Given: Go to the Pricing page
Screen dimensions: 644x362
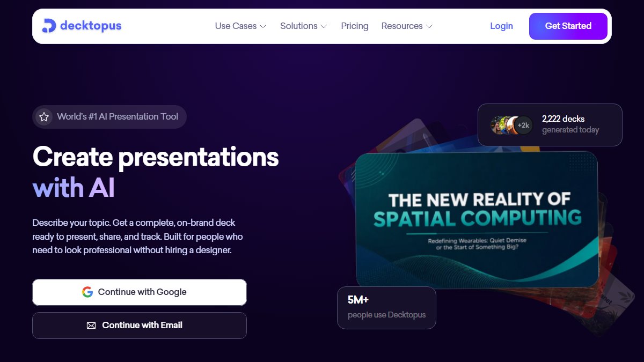Looking at the screenshot, I should pyautogui.click(x=355, y=26).
